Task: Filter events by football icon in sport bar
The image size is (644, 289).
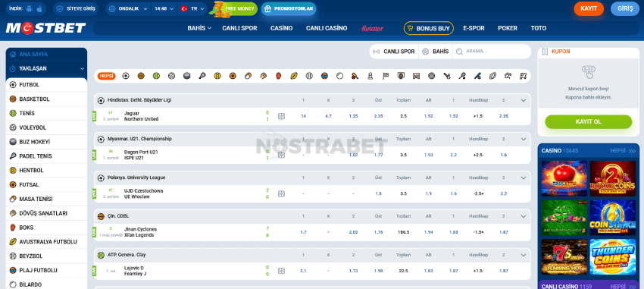Action: tap(126, 76)
